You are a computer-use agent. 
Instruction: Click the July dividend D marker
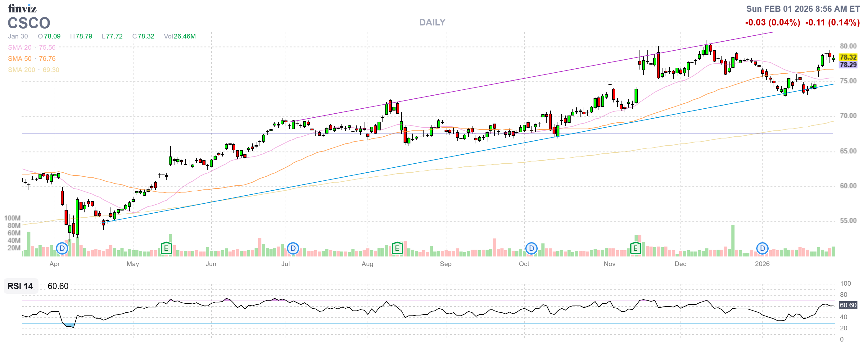coord(293,249)
